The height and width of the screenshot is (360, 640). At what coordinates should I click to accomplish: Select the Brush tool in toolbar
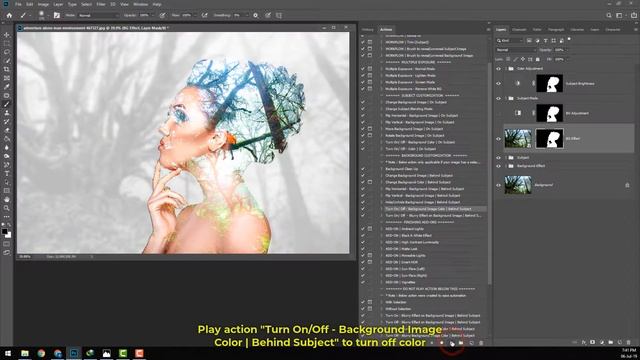coord(7,104)
